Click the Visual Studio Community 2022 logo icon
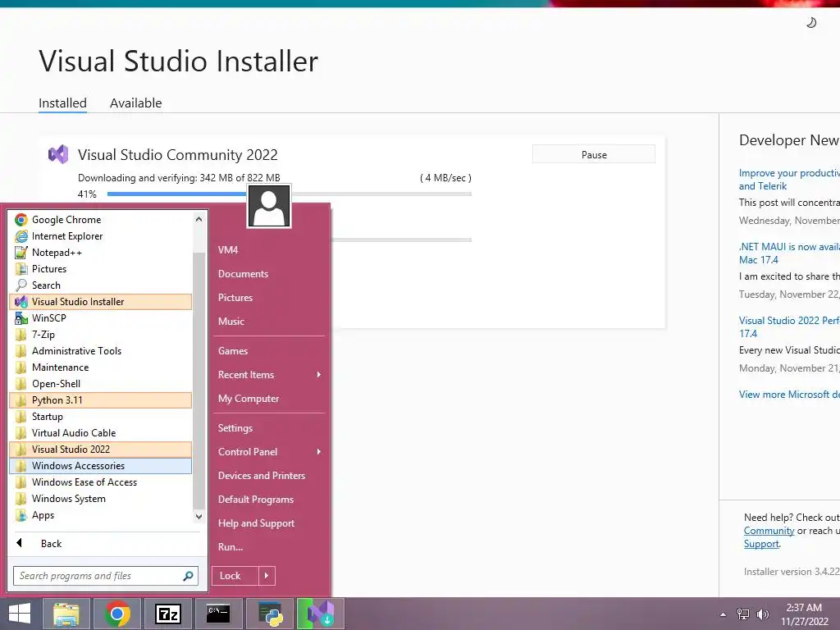Viewport: 840px width, 630px height. pos(58,154)
